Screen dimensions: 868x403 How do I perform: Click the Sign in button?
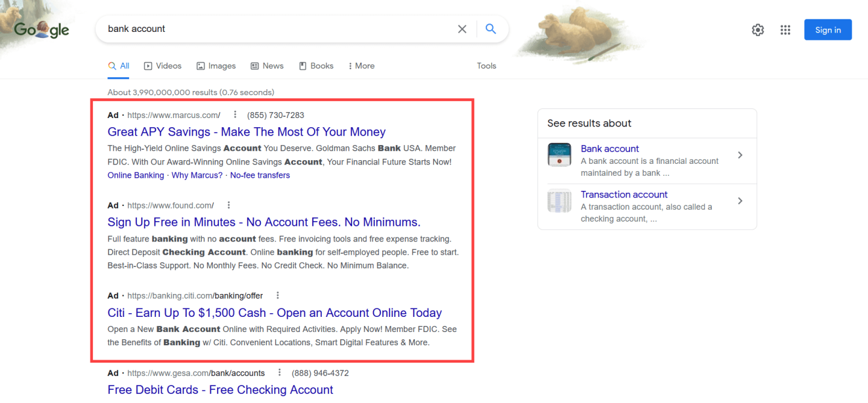(x=828, y=30)
